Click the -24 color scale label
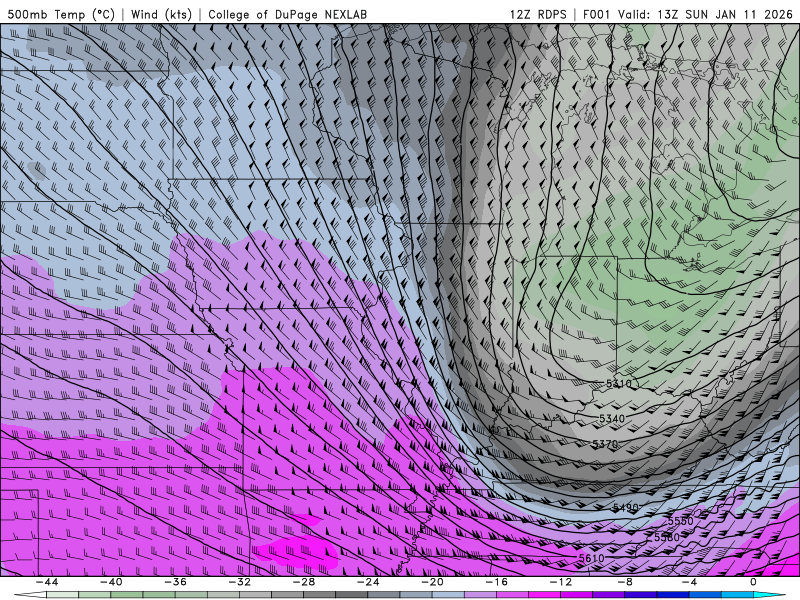This screenshot has width=800, height=600. [368, 582]
